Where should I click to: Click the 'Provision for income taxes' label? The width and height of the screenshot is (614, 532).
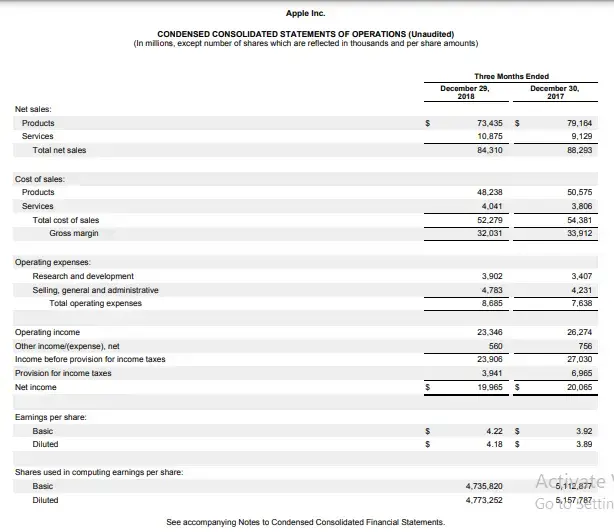click(63, 373)
